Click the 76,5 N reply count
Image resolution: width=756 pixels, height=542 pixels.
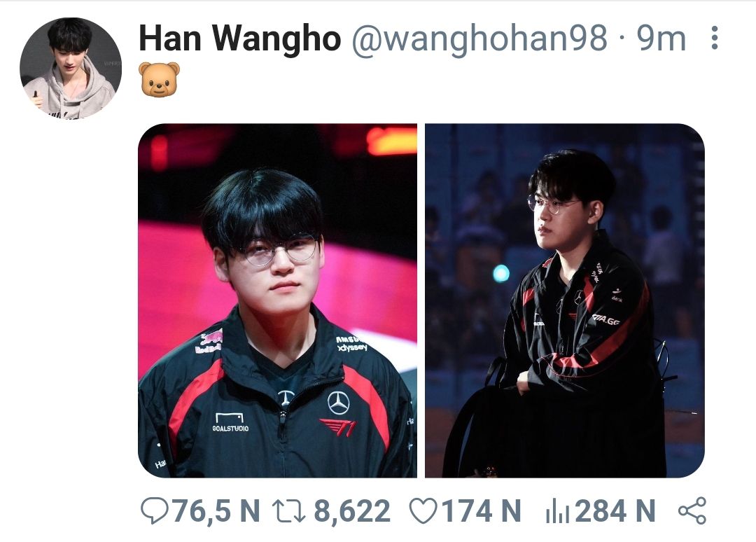215,511
